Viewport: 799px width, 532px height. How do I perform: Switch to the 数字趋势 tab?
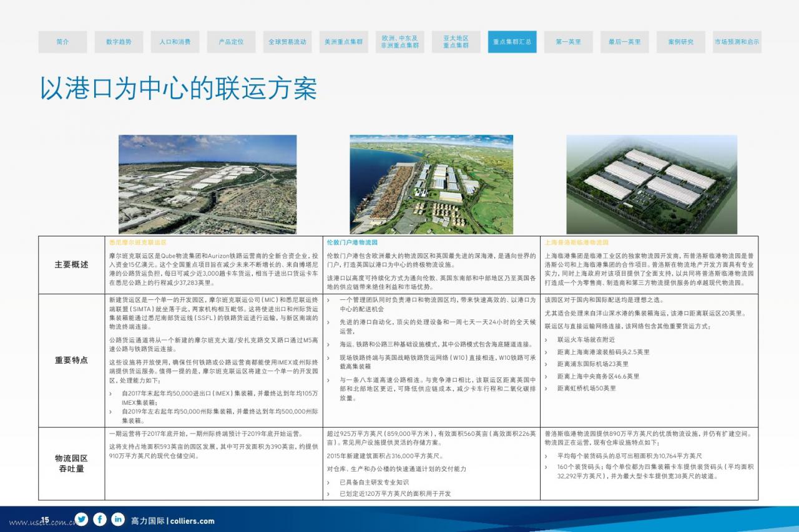coord(119,42)
